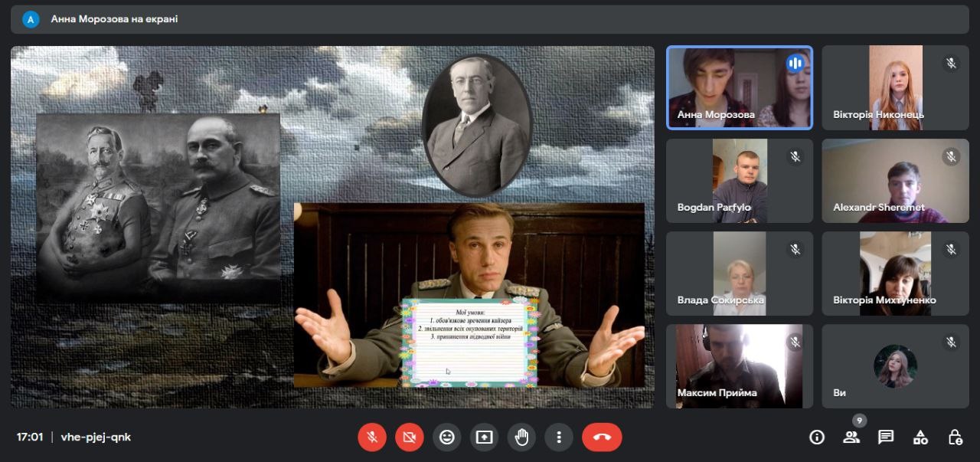This screenshot has height=462, width=980.
Task: Click the presenter avatar icon A
Action: click(x=31, y=19)
